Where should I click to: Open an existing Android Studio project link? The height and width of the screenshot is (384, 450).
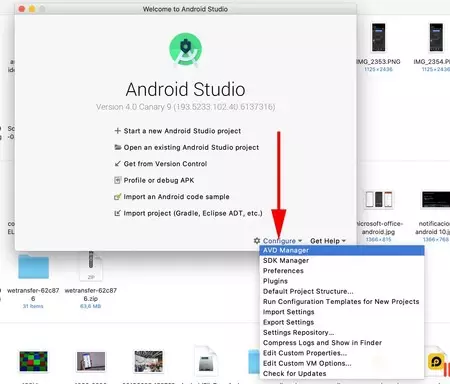click(x=191, y=147)
